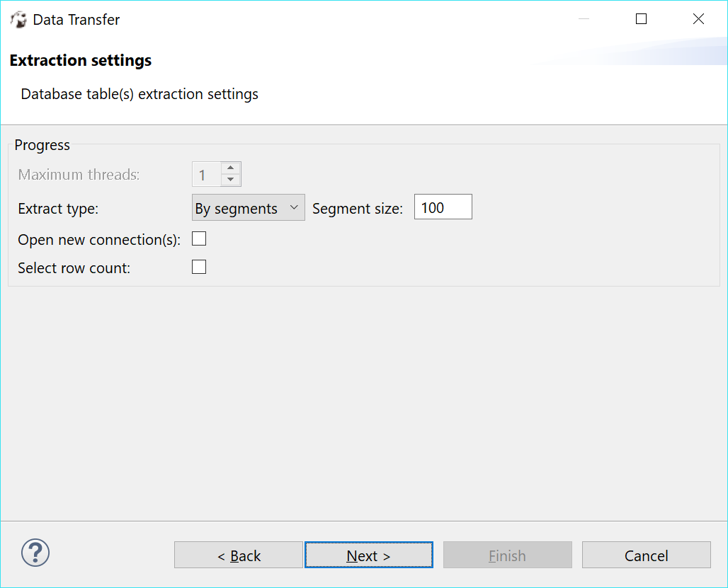Click the Segment size input field
The height and width of the screenshot is (588, 728).
pos(443,207)
